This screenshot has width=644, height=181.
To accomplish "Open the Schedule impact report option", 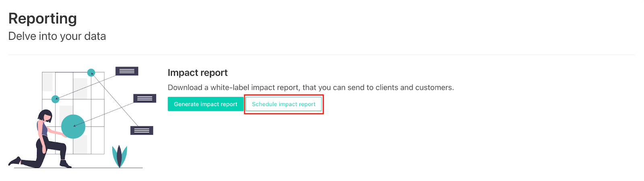I will click(283, 104).
